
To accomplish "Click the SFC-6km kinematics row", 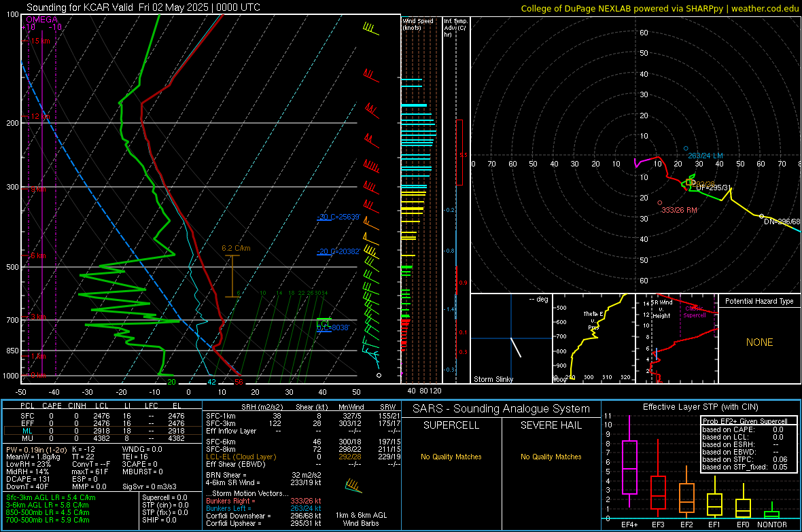I will (303, 442).
